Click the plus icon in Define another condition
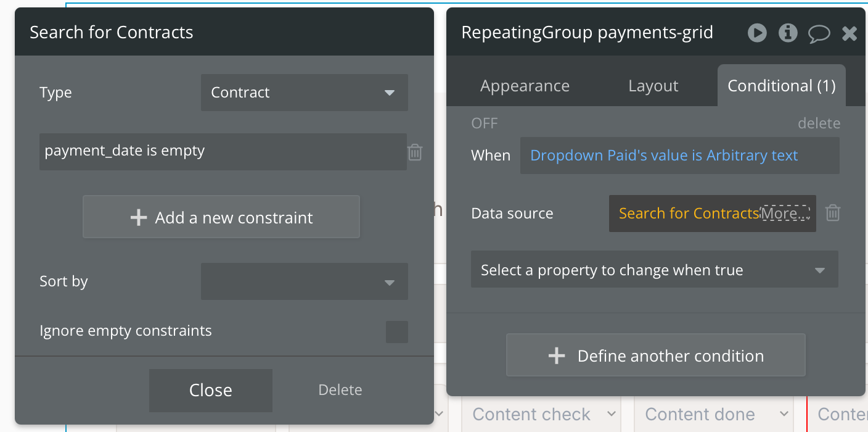 (556, 355)
